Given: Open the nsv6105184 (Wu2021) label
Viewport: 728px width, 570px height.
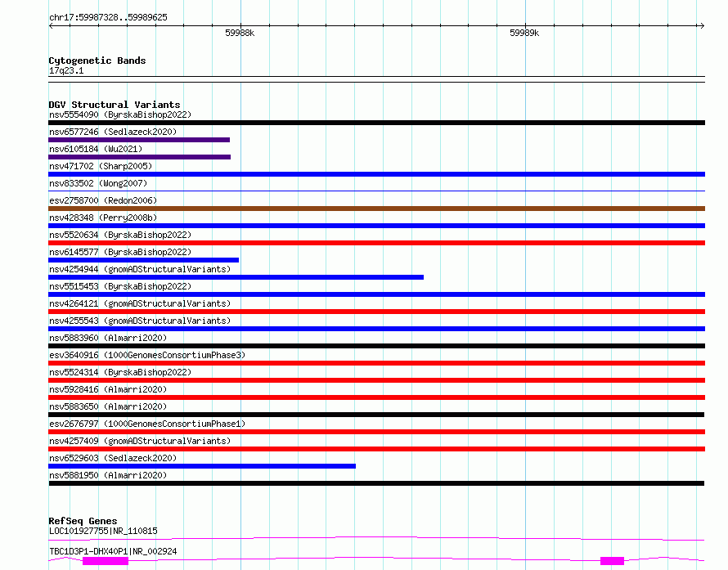Looking at the screenshot, I should tap(96, 149).
